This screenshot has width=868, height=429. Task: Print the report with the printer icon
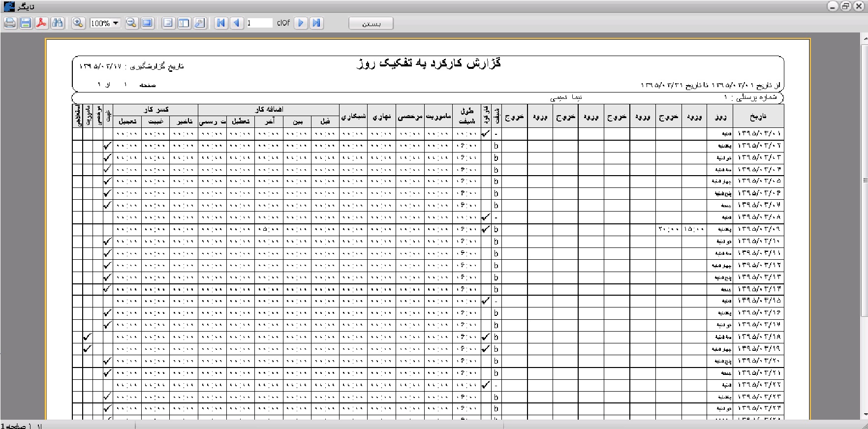point(10,23)
